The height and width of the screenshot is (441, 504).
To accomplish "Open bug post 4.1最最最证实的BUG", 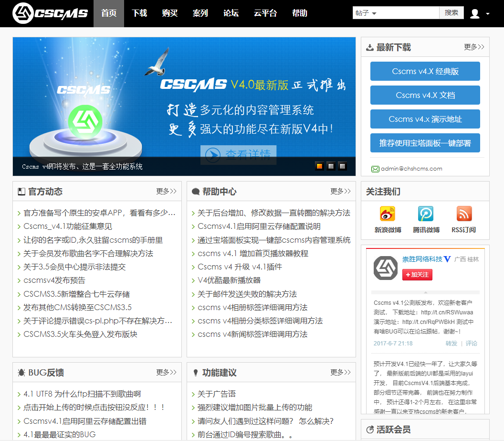I will [60, 435].
